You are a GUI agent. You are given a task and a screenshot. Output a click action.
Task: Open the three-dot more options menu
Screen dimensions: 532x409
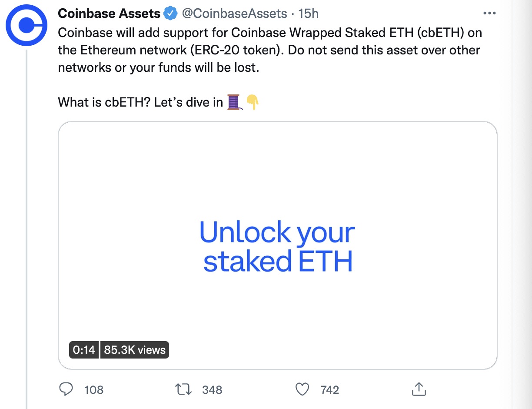coord(489,13)
